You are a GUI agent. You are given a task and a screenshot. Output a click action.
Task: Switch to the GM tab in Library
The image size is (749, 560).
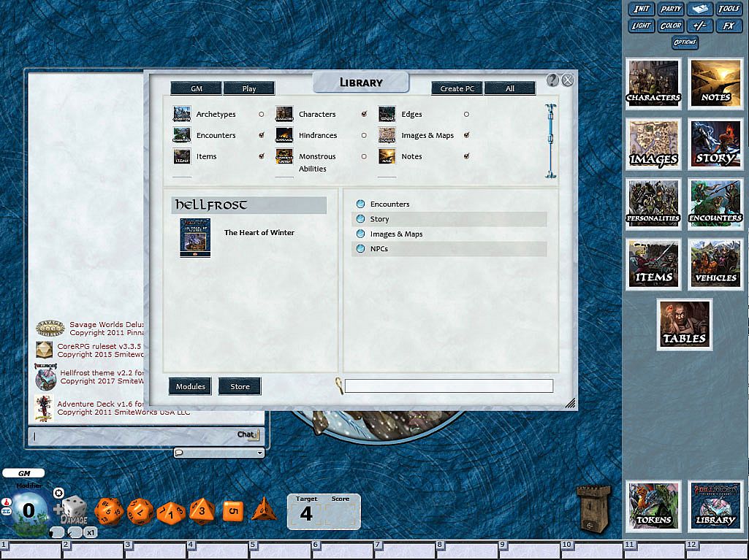pyautogui.click(x=197, y=88)
